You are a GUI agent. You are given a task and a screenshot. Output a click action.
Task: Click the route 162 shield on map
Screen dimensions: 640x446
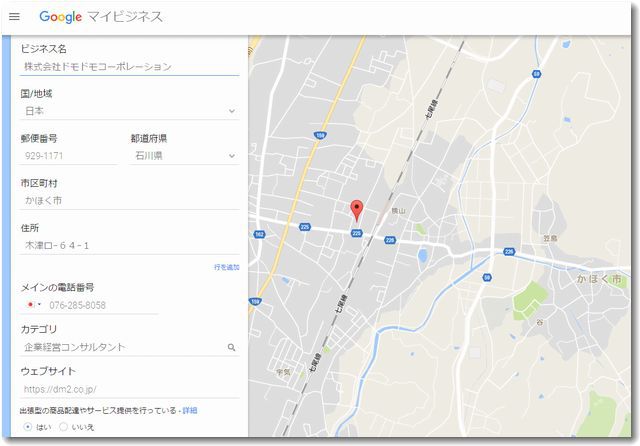click(x=259, y=234)
